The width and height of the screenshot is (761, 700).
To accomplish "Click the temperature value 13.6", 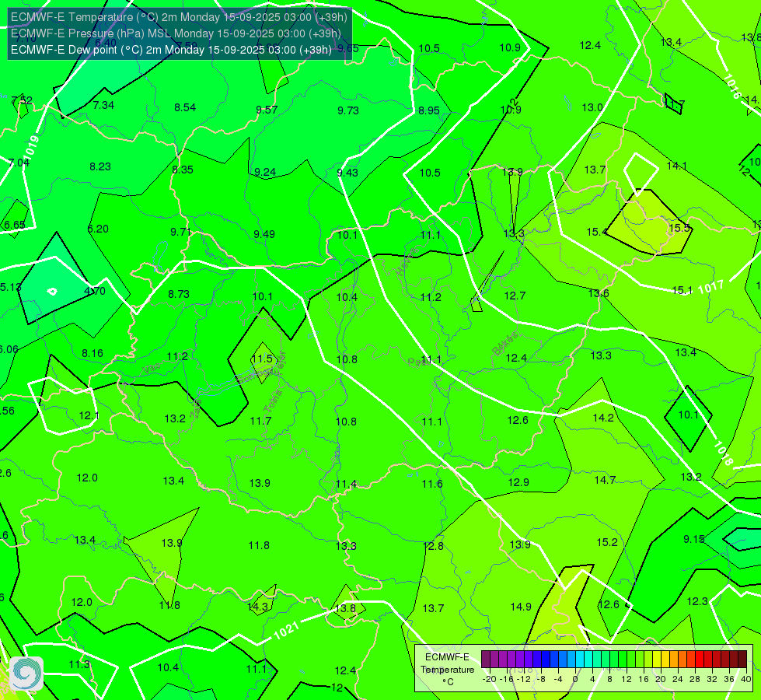I will (599, 293).
